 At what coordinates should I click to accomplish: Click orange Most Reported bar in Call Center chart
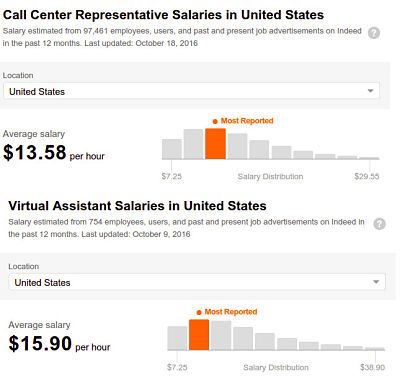tap(215, 144)
